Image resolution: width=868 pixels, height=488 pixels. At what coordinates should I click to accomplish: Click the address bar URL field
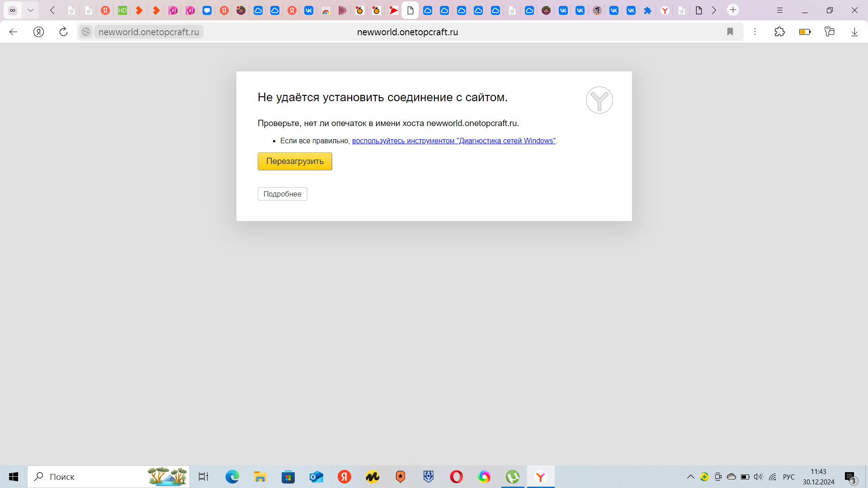(x=407, y=32)
